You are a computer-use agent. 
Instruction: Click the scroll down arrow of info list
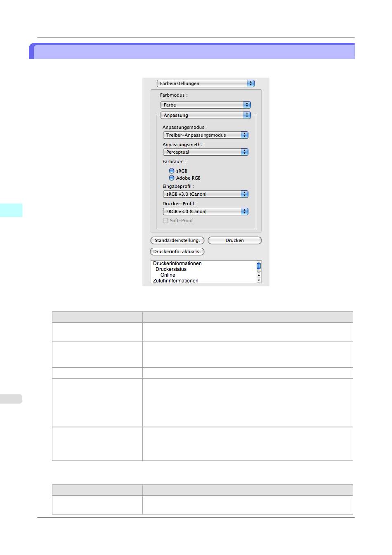(259, 280)
